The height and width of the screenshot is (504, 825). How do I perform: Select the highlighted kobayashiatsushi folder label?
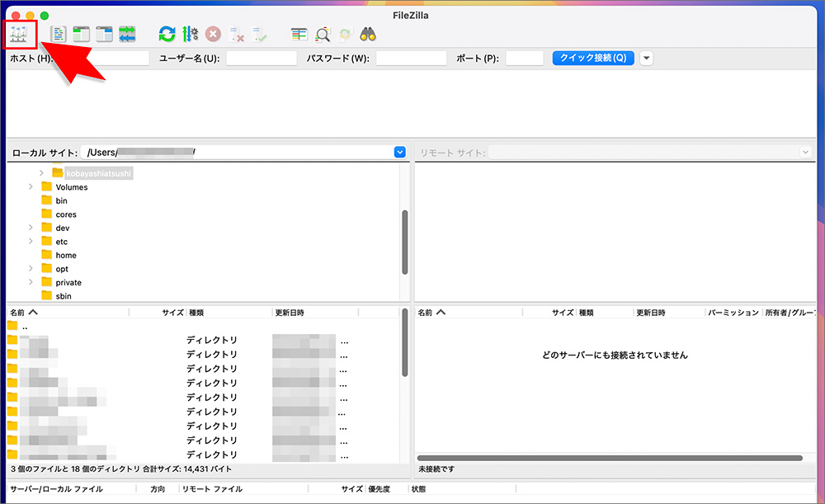pos(98,173)
